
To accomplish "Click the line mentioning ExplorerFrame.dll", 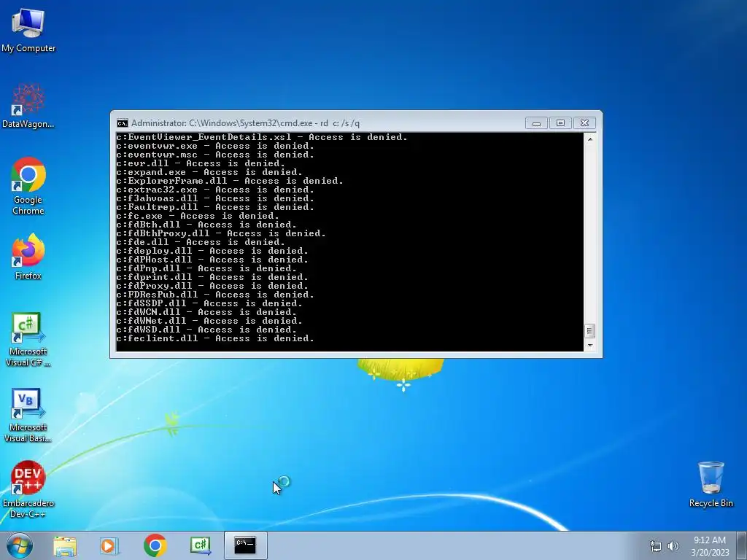I will pos(230,181).
